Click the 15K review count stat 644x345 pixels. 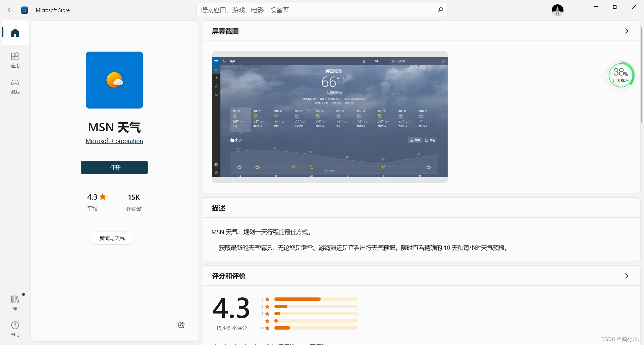[x=134, y=202]
